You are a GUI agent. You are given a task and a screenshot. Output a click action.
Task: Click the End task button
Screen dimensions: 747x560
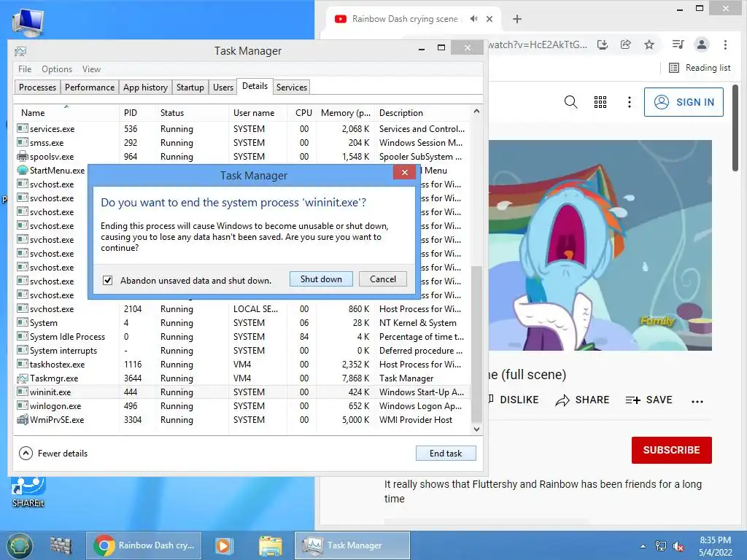(x=446, y=454)
